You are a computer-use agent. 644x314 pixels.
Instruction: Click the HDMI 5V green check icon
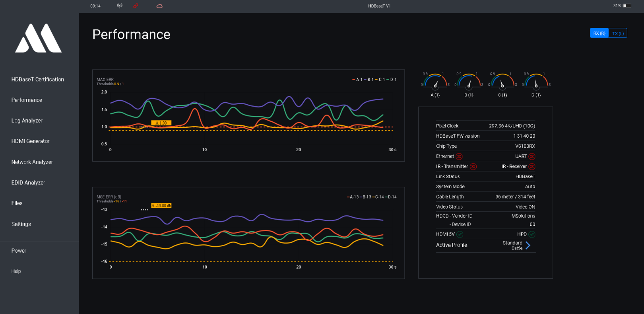coord(460,234)
